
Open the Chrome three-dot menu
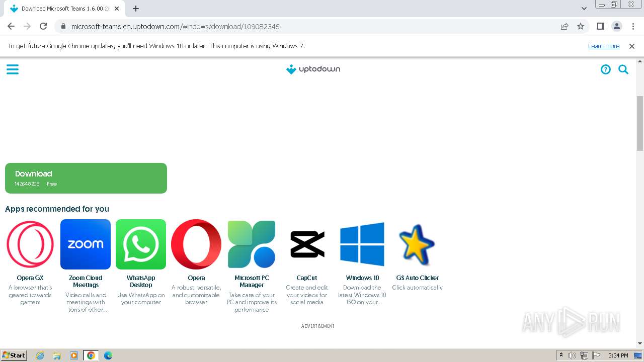point(632,26)
